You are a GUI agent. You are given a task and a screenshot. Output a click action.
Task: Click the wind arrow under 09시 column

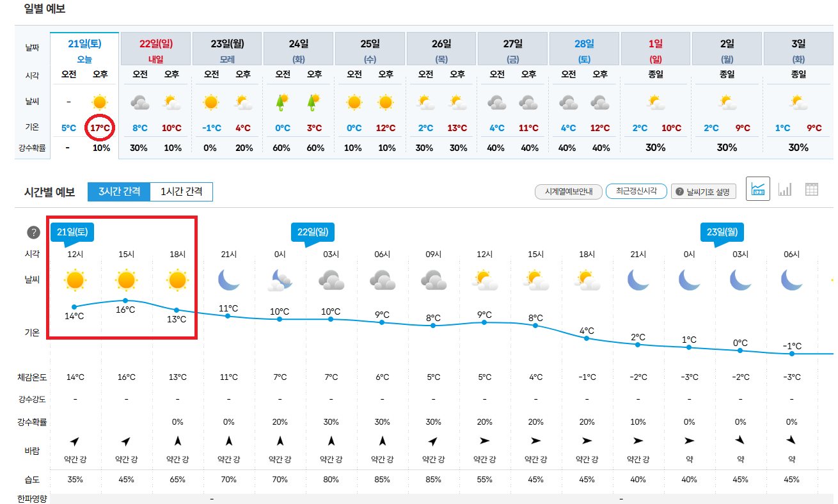[x=433, y=441]
